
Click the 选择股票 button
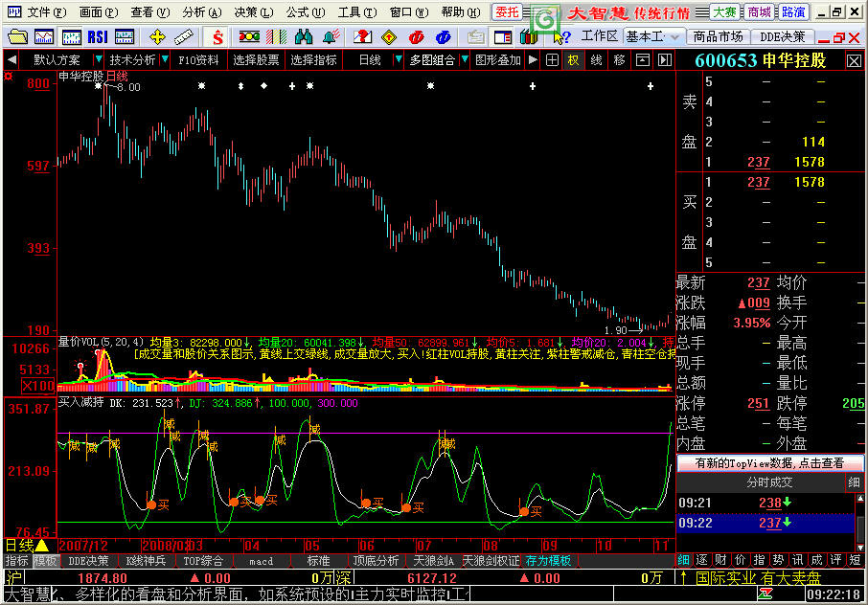(256, 59)
